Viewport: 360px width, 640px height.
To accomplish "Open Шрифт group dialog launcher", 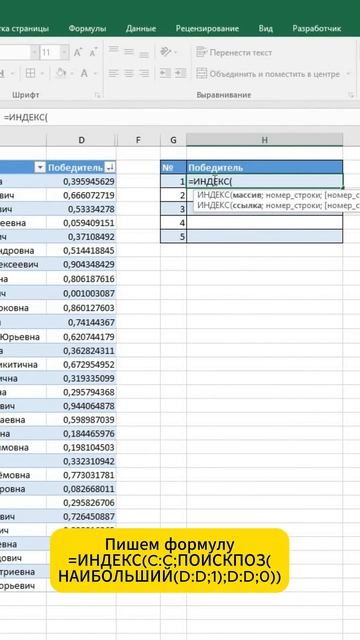I will coord(98,95).
